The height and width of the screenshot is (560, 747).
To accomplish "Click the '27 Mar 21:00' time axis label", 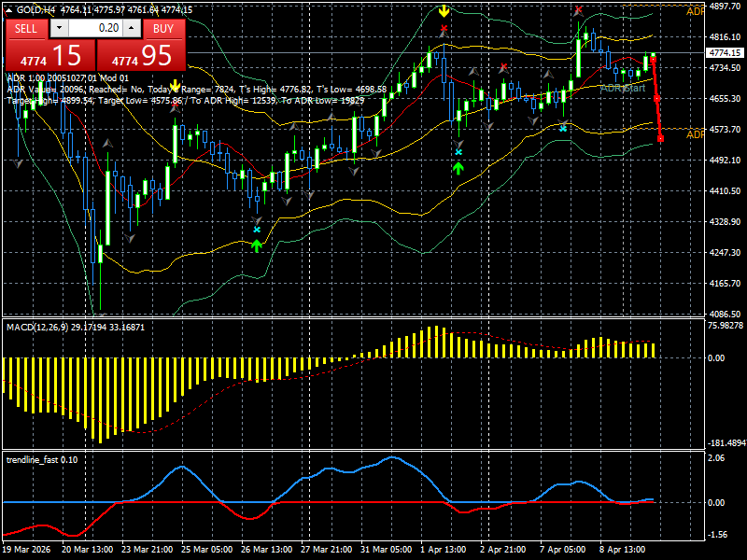I will tap(326, 550).
